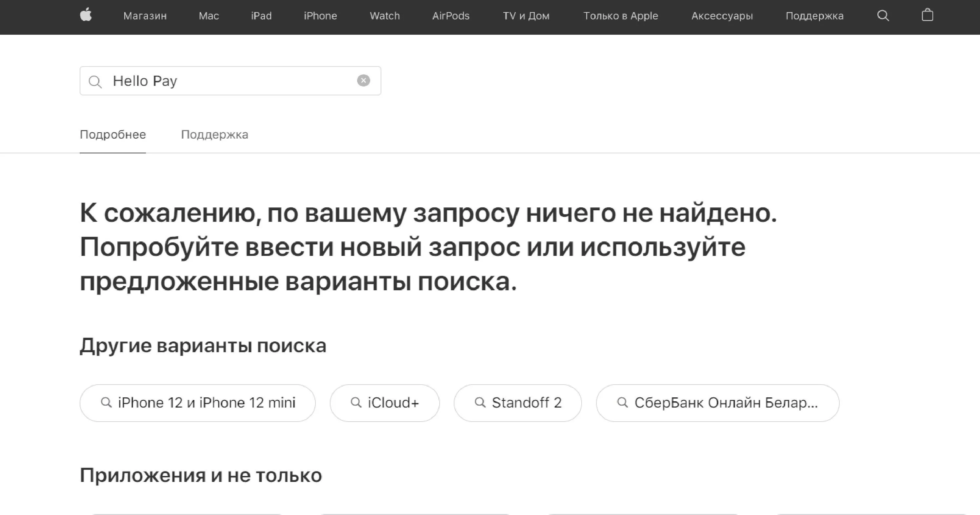This screenshot has width=980, height=515.
Task: Click magnifier icon in iPhone 12 suggestion
Action: (x=106, y=402)
